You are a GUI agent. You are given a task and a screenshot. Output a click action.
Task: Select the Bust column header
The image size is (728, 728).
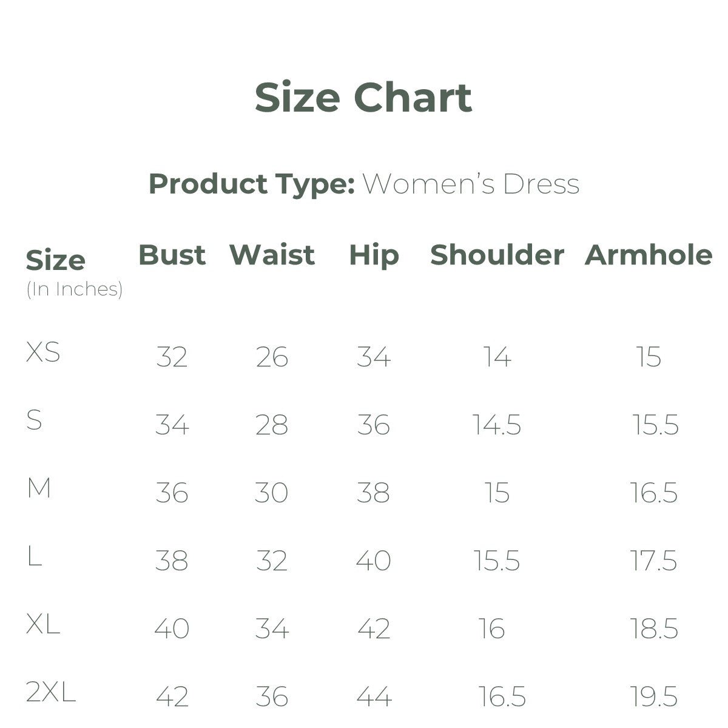pos(172,255)
